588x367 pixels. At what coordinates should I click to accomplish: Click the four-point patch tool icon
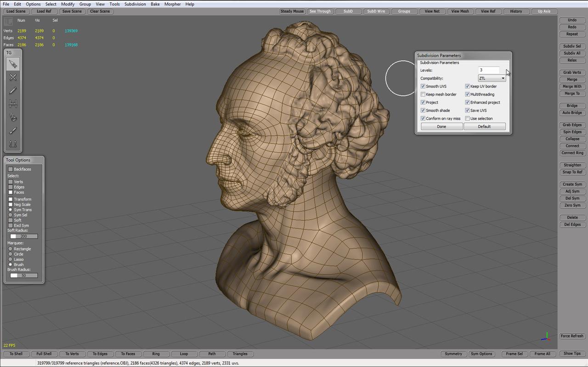tap(13, 144)
